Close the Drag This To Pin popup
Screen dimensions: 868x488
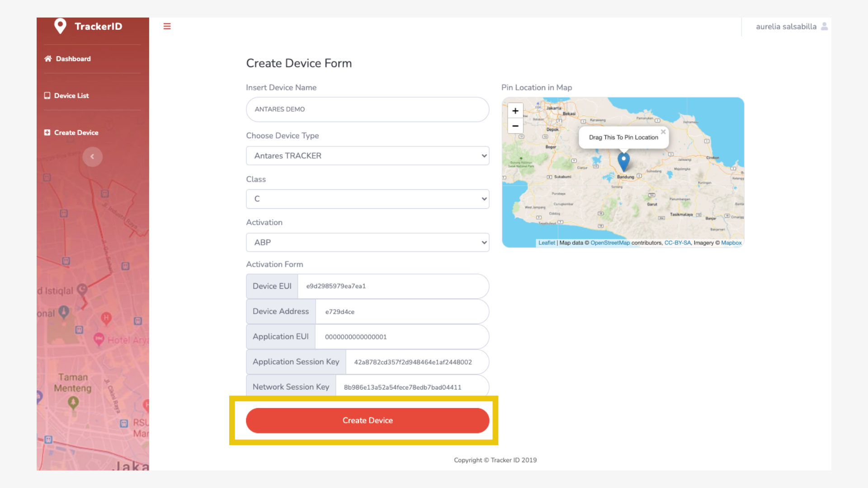(x=663, y=132)
